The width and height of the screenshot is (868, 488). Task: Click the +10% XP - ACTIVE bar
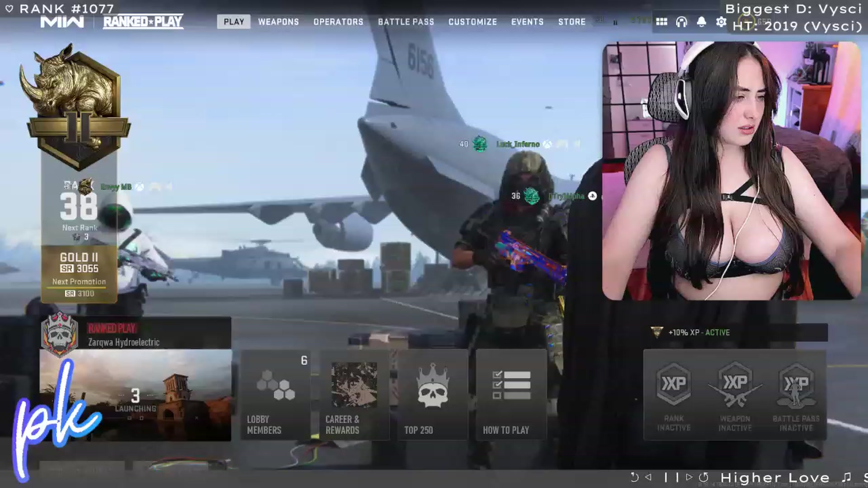coord(737,332)
